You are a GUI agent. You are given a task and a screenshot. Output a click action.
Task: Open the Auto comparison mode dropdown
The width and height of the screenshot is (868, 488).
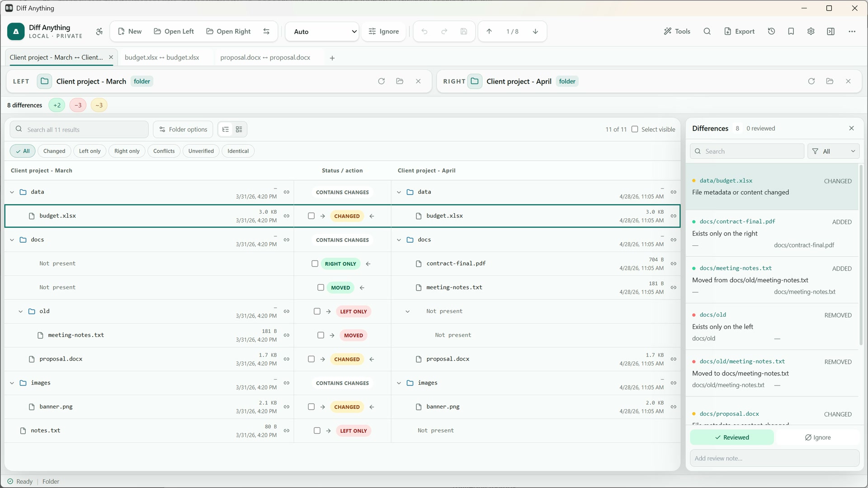point(323,32)
